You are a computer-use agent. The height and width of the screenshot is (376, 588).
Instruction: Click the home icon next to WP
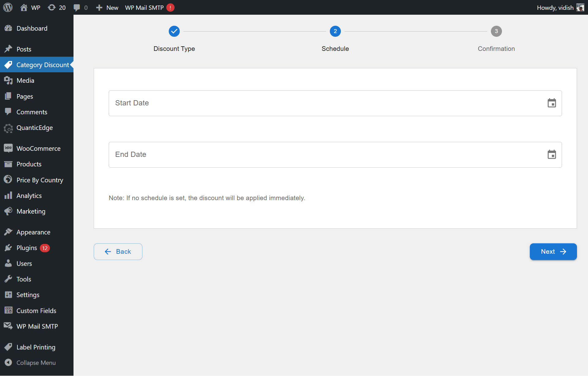[24, 7]
